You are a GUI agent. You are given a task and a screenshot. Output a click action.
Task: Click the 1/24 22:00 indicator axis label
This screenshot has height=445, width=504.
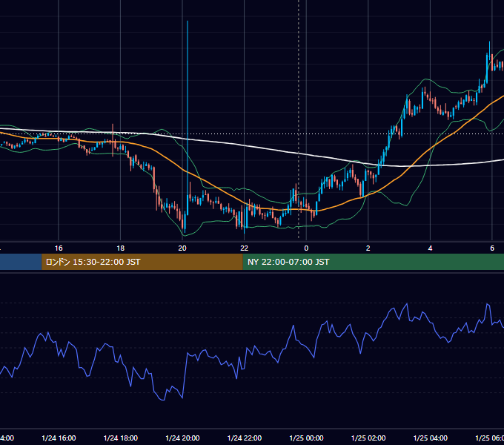(245, 438)
